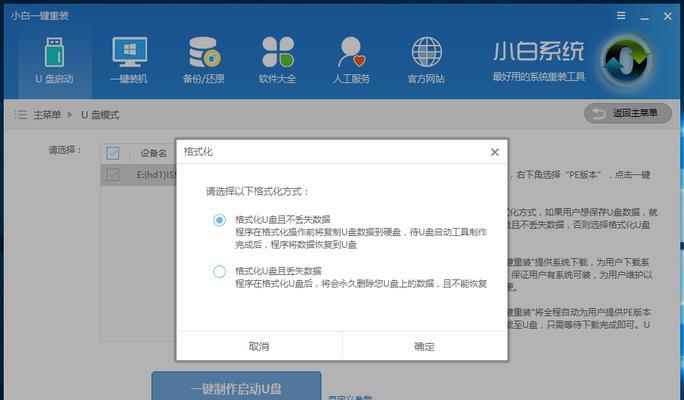Open the 软件大全 clover icon
The width and height of the screenshot is (684, 400).
tap(278, 52)
